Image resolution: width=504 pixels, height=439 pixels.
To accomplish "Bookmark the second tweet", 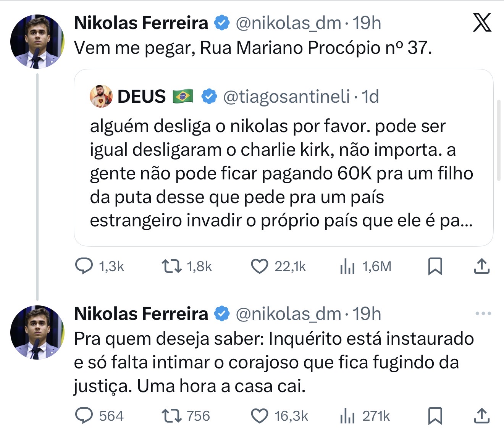I will tap(435, 416).
